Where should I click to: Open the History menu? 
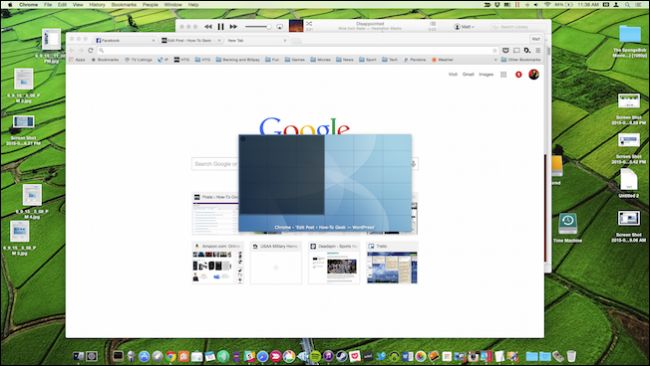[97, 5]
